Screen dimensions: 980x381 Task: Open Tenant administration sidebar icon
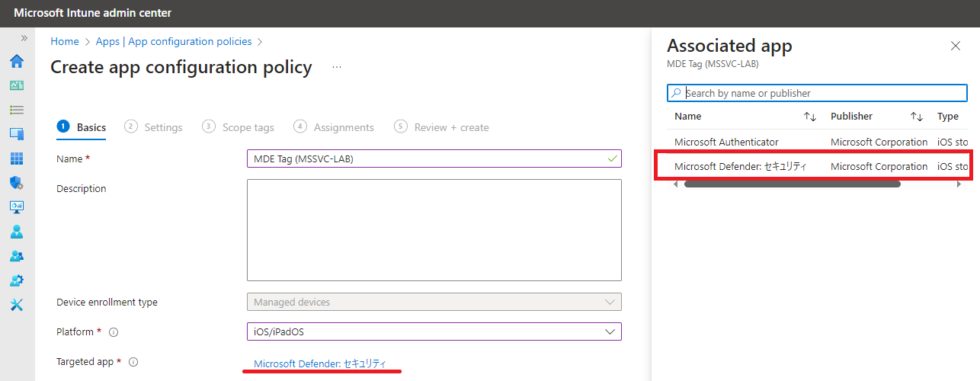[x=17, y=280]
